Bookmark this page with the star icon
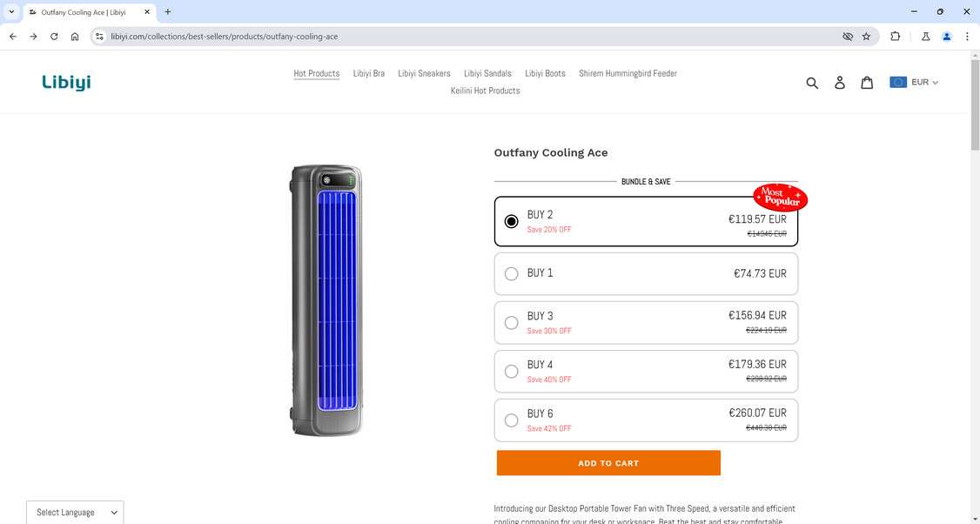Screen dimensions: 980x524 pyautogui.click(x=866, y=37)
